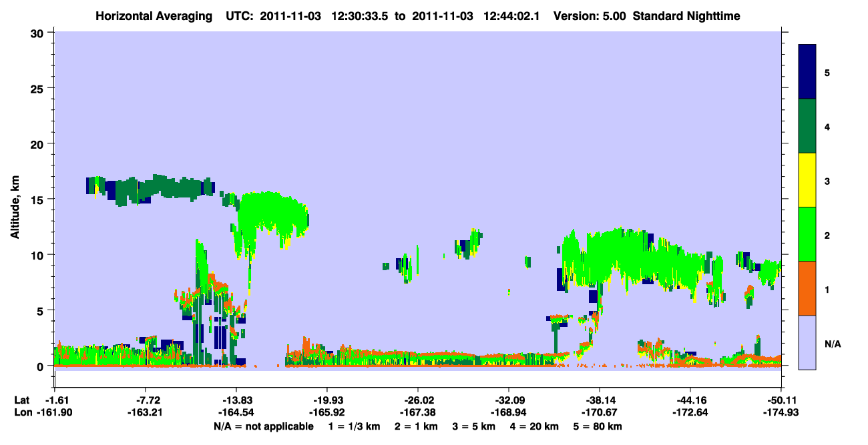Screen dimensions: 868x445
Task: Select latitude value -32.09
Action: click(x=509, y=400)
